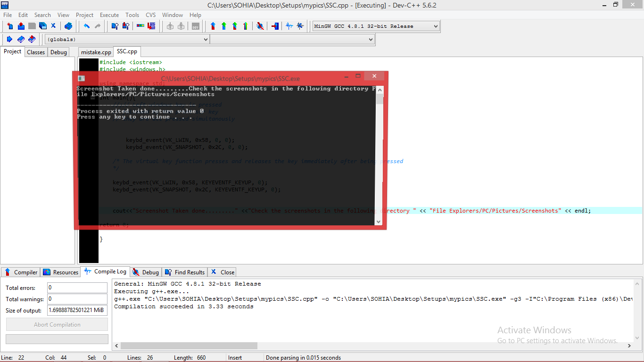The image size is (644, 362).
Task: Switch to the mistake.cpp editor tab
Action: tap(96, 52)
